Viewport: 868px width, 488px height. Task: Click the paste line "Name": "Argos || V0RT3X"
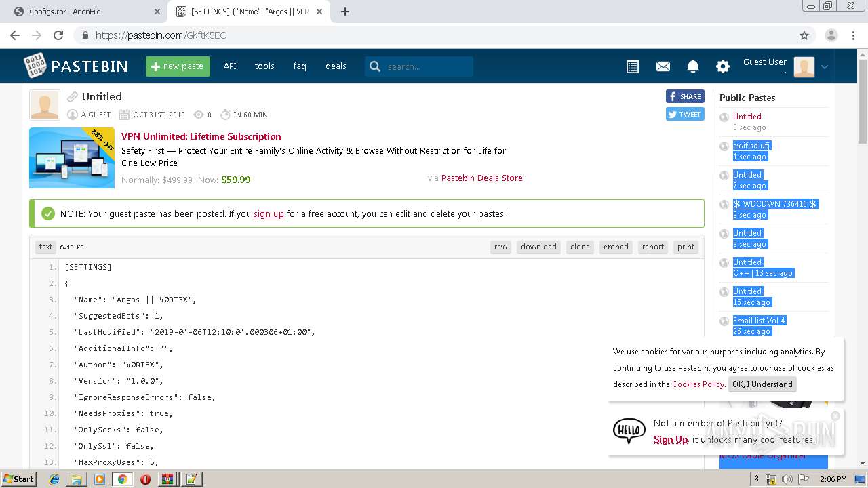click(135, 300)
